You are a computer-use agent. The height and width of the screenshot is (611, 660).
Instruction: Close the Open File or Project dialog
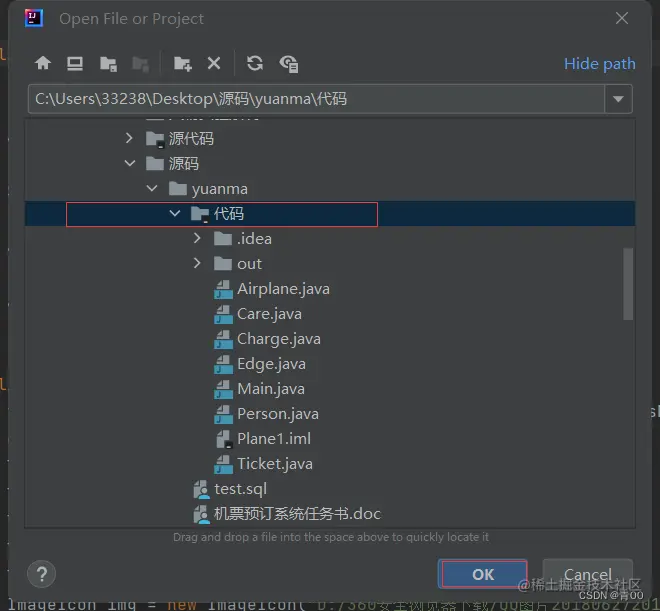tap(622, 18)
